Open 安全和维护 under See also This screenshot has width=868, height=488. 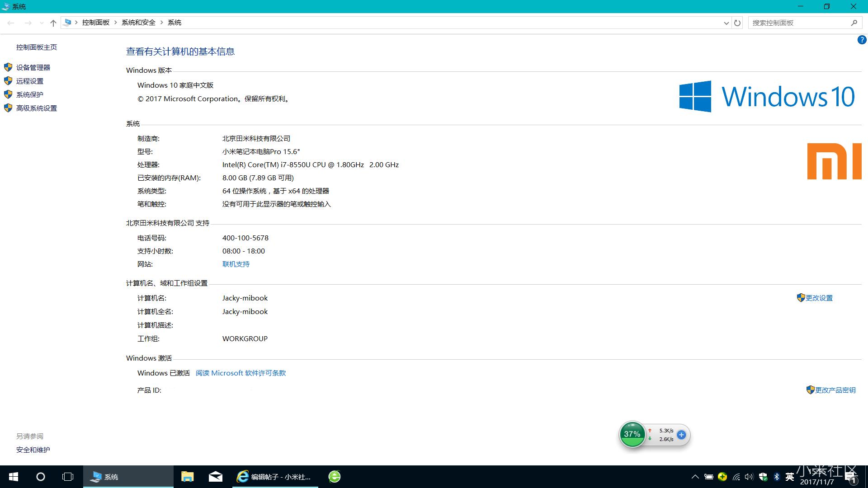point(33,450)
